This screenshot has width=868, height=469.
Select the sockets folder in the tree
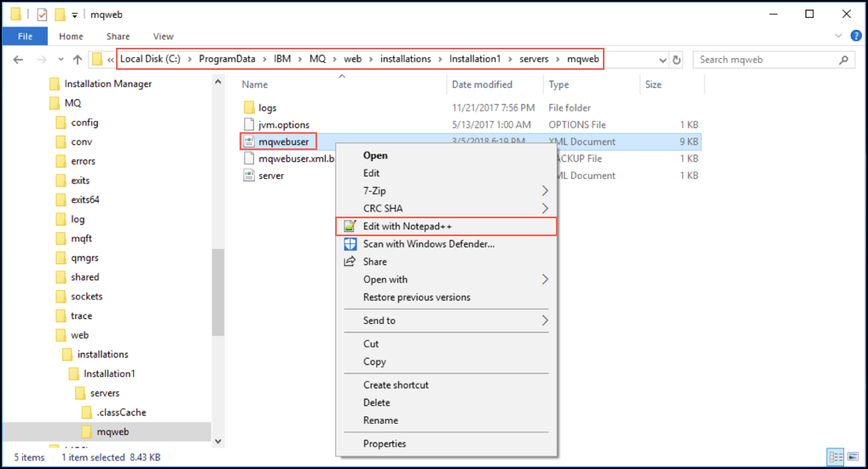coord(86,297)
